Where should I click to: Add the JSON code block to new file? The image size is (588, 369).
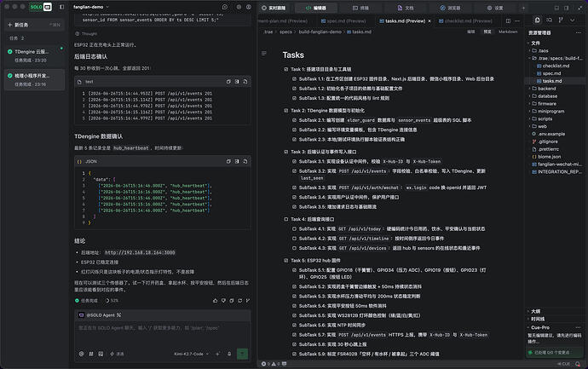(x=245, y=161)
